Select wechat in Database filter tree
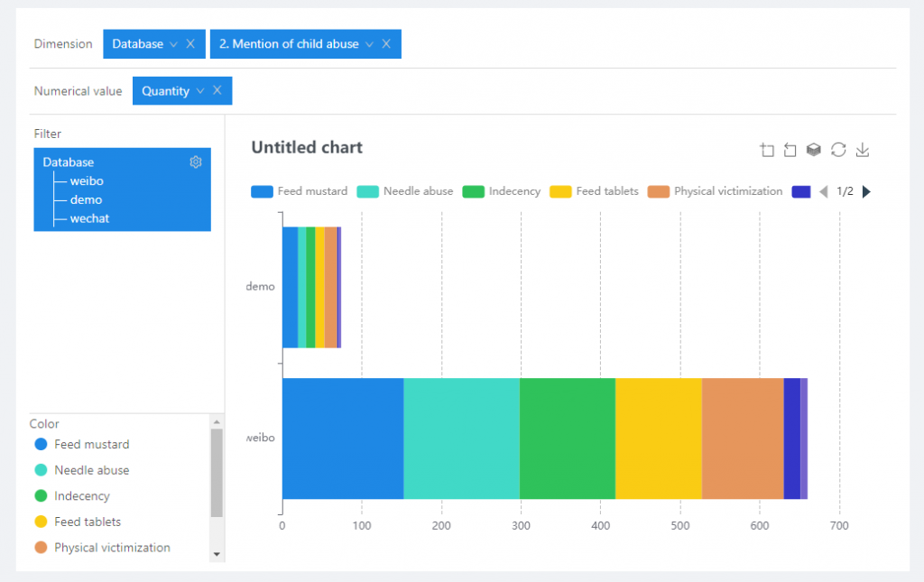The width and height of the screenshot is (924, 582). tap(90, 218)
